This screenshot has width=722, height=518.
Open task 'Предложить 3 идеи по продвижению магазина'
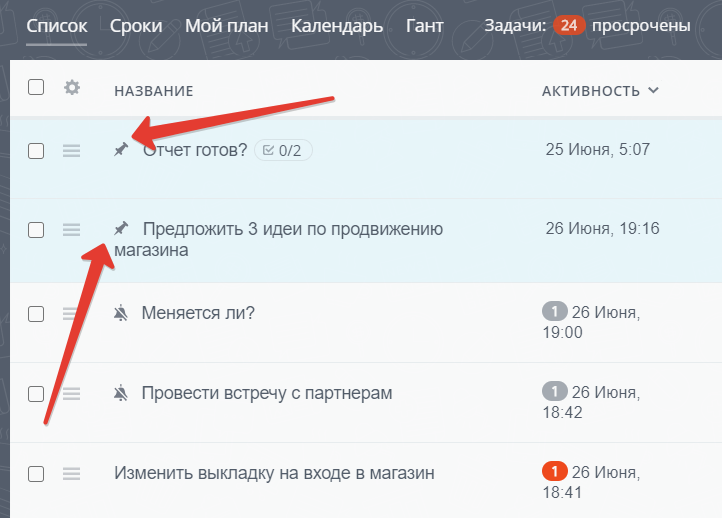279,239
